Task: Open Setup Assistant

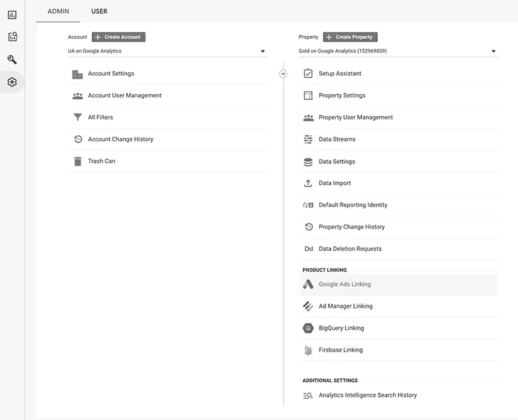Action: [x=398, y=74]
